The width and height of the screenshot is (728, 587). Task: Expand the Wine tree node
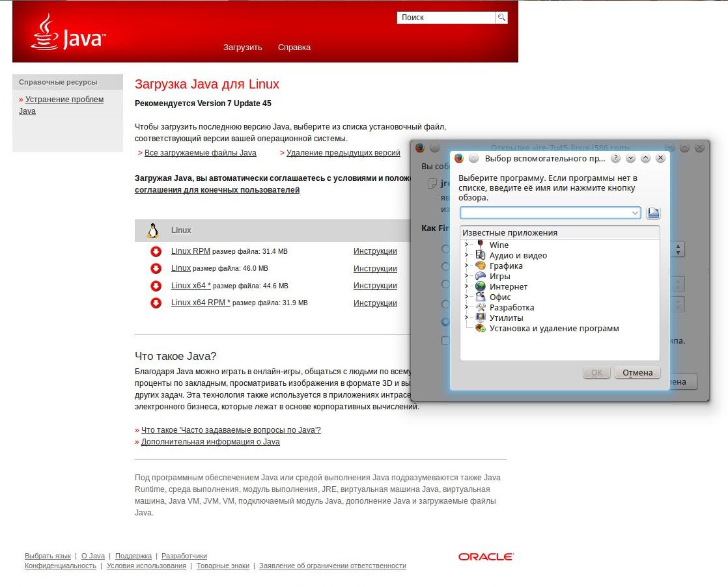(467, 245)
